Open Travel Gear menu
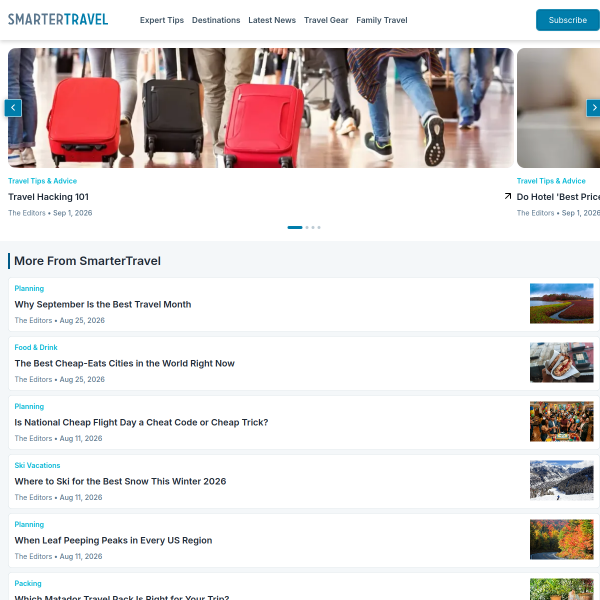600x600 pixels. point(326,20)
